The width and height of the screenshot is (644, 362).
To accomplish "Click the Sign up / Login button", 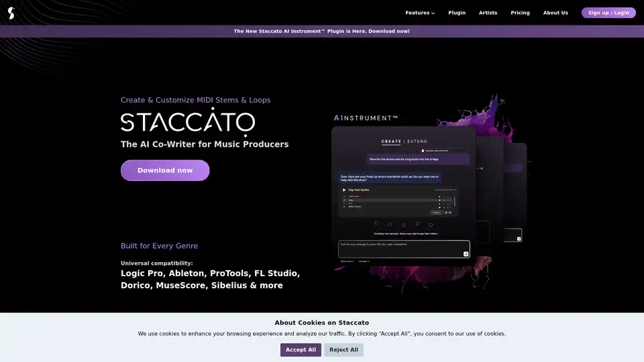I will [608, 13].
